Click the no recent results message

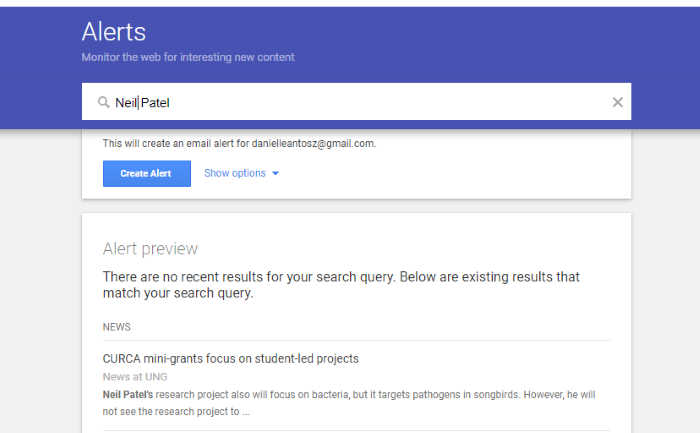pos(341,285)
